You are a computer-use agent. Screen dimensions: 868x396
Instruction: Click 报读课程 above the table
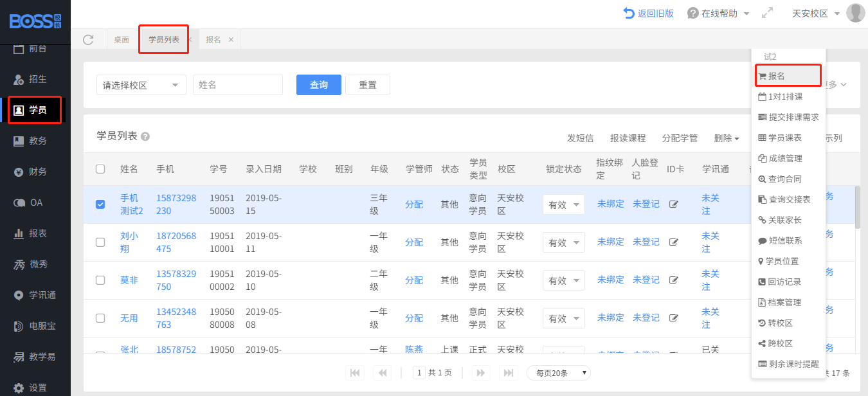628,138
